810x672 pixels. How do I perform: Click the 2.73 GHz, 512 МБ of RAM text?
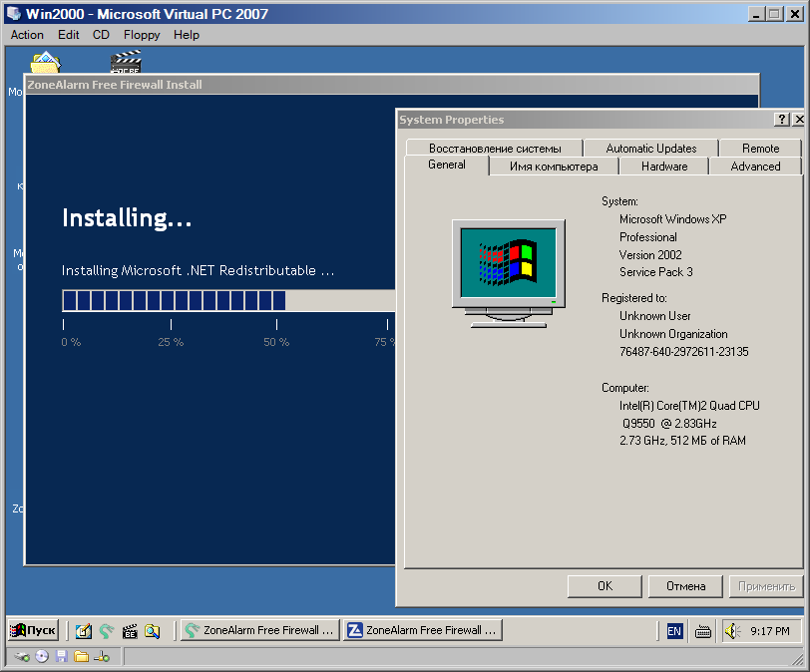[682, 441]
